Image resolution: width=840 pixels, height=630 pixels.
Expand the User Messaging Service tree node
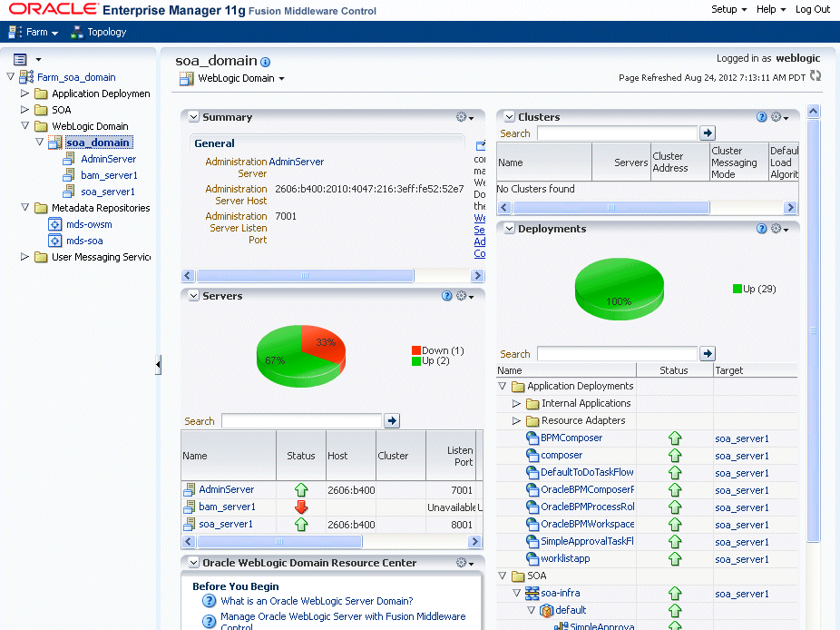[x=24, y=257]
